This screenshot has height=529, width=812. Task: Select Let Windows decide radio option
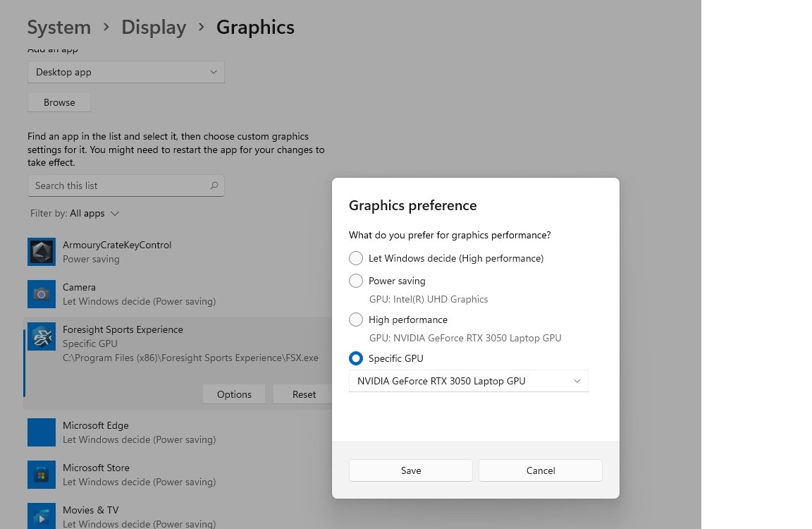pos(356,258)
